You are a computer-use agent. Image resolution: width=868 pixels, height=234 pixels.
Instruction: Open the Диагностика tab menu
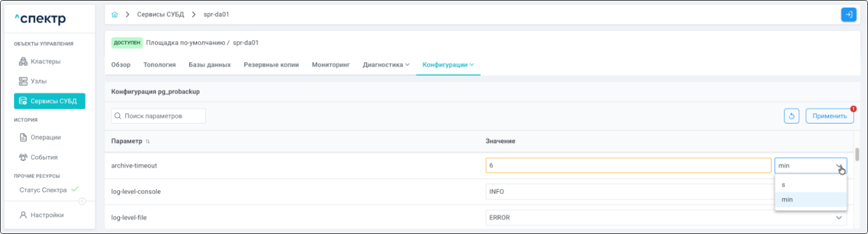pos(386,65)
